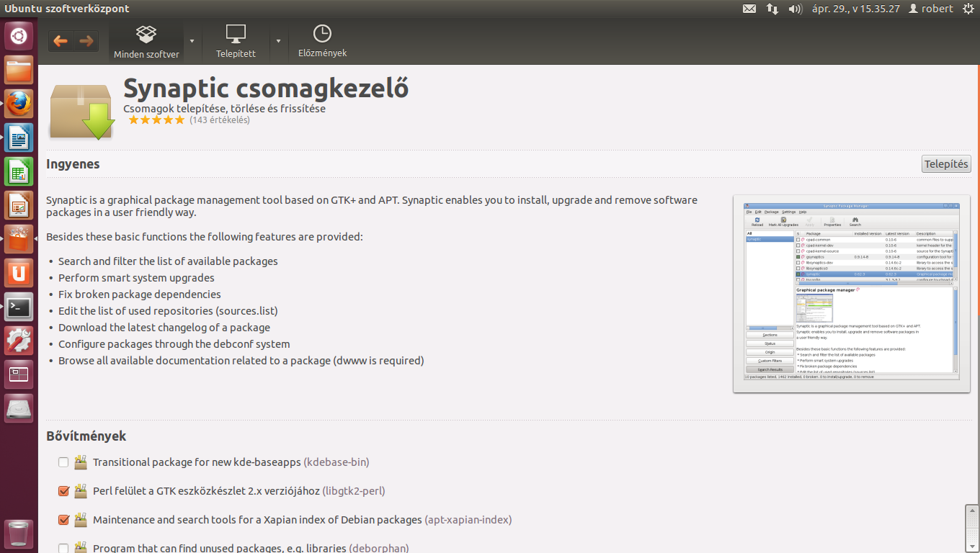Open the removable drive launcher icon

[19, 409]
